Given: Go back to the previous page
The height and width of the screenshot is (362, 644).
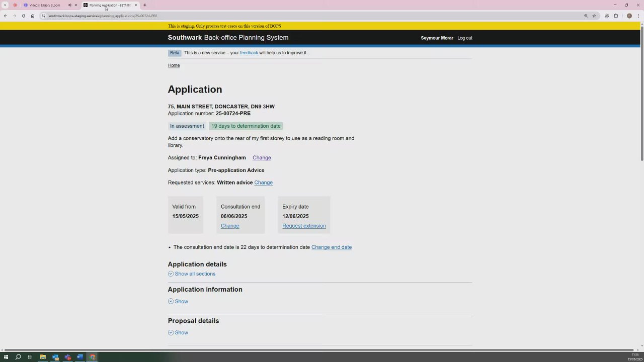Looking at the screenshot, I should coord(6,16).
